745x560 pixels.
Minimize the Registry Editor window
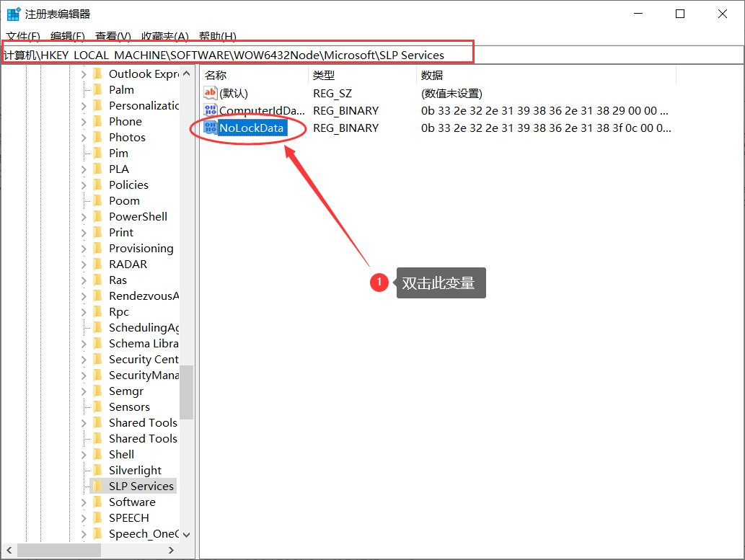point(638,14)
